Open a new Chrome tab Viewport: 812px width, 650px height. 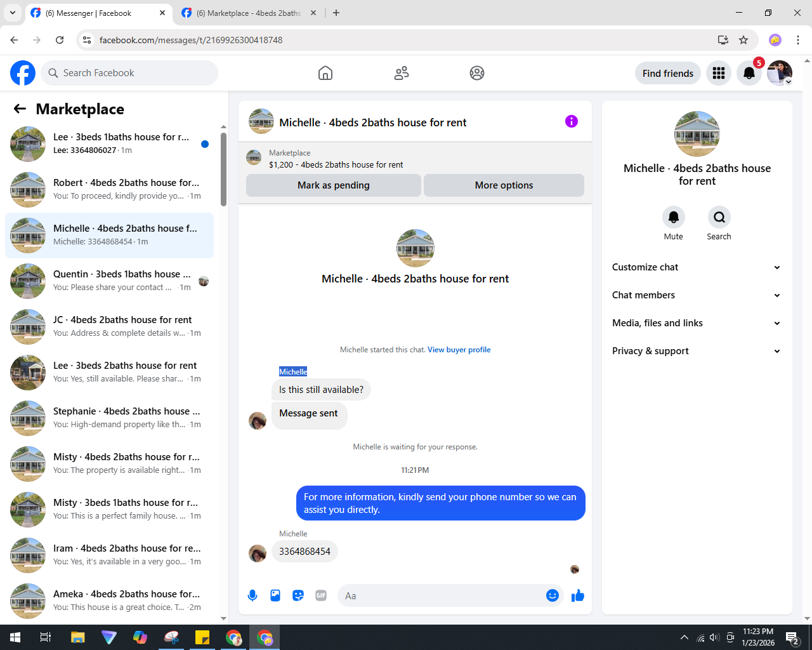tap(336, 13)
